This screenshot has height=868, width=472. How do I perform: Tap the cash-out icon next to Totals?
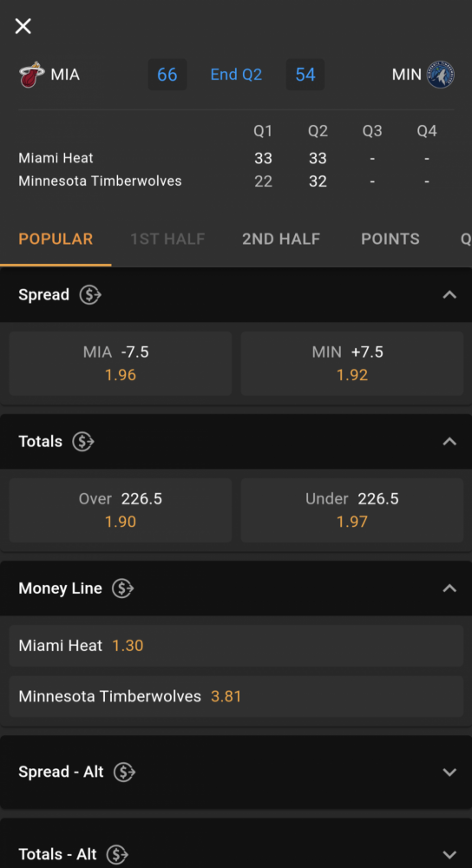click(83, 441)
